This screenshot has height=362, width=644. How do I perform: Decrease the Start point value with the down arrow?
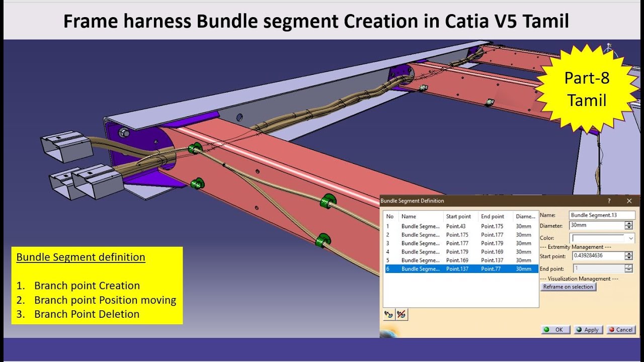[629, 258]
